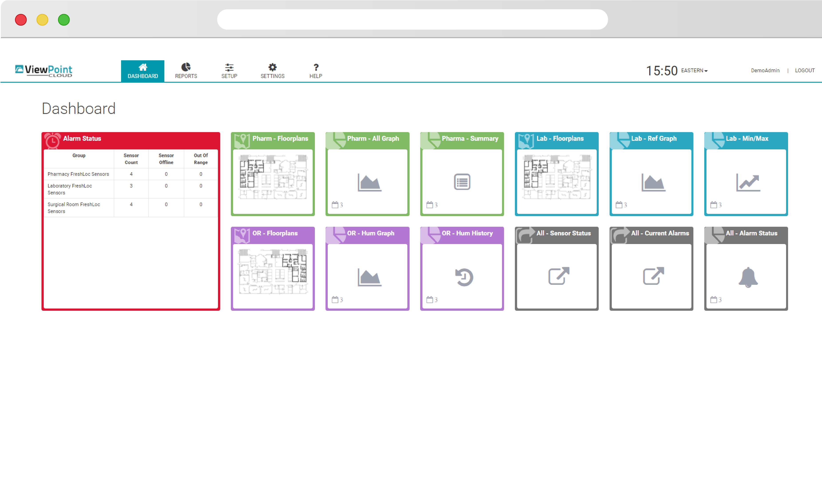
Task: Open the Dashboard tab
Action: coord(142,71)
